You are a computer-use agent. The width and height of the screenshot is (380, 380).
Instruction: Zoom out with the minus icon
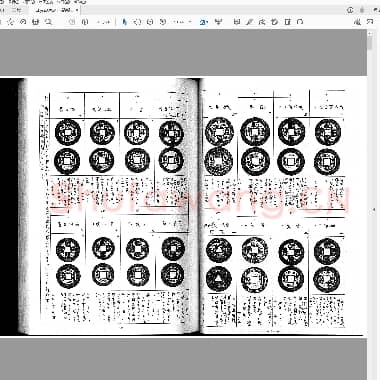[x=150, y=22]
